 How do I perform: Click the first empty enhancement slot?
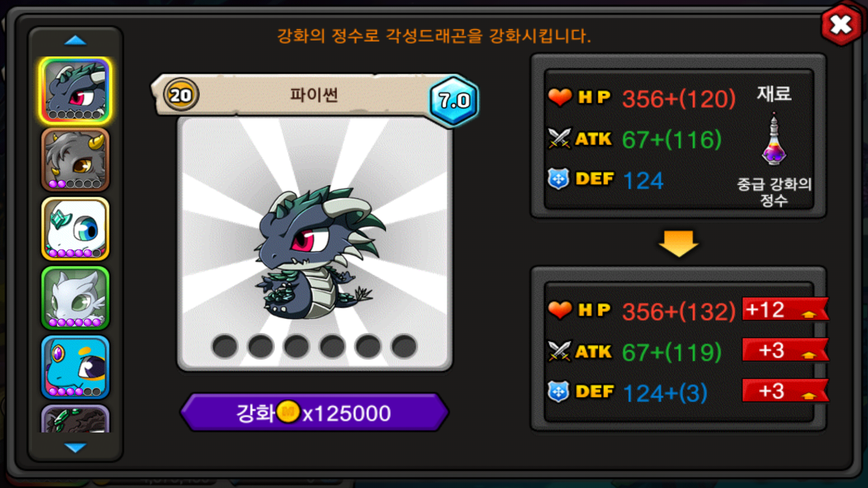point(225,347)
